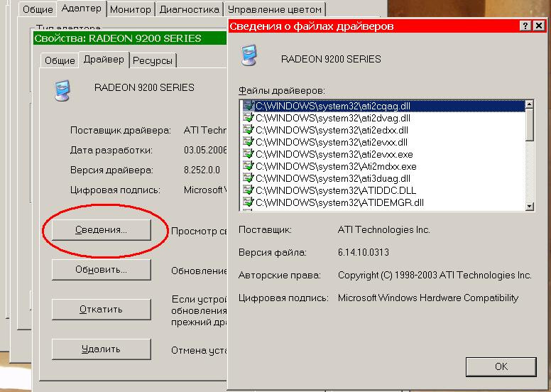Click signed-file icon beside ATIDEMGR.dll
This screenshot has width=551, height=392.
pos(248,202)
